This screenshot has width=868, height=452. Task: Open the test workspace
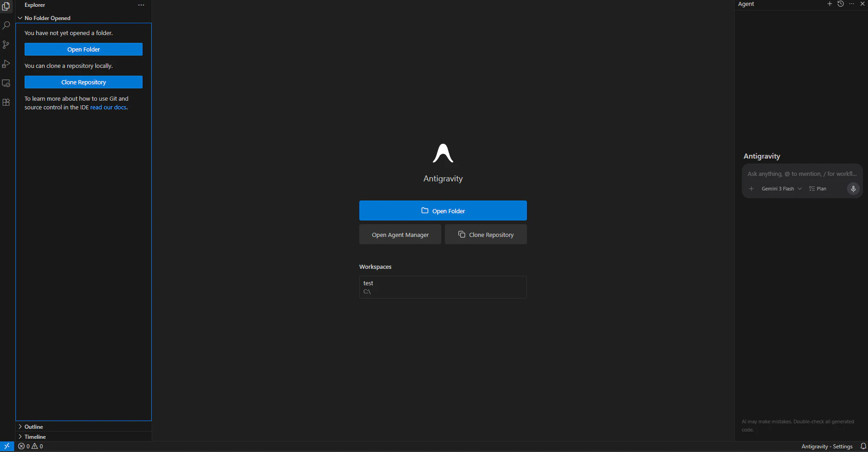point(443,287)
